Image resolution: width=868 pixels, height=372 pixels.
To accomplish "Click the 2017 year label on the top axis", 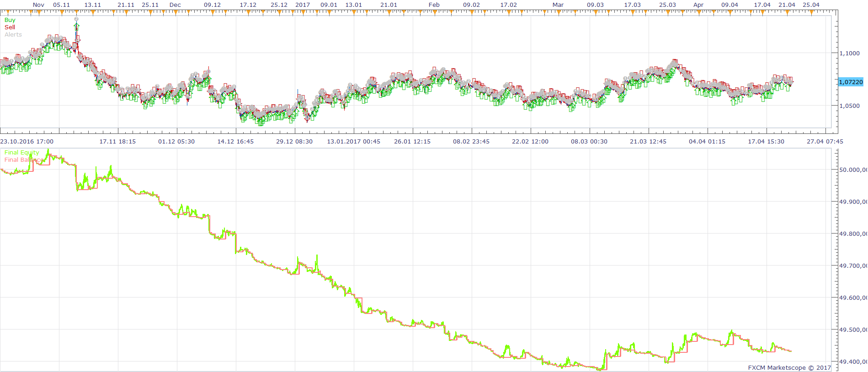I will pyautogui.click(x=303, y=5).
